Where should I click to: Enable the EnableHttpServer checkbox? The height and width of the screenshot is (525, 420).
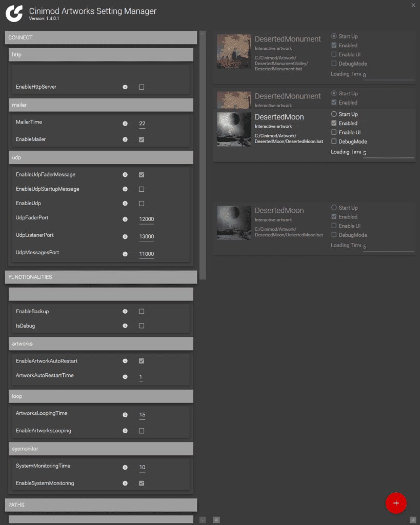click(x=142, y=87)
